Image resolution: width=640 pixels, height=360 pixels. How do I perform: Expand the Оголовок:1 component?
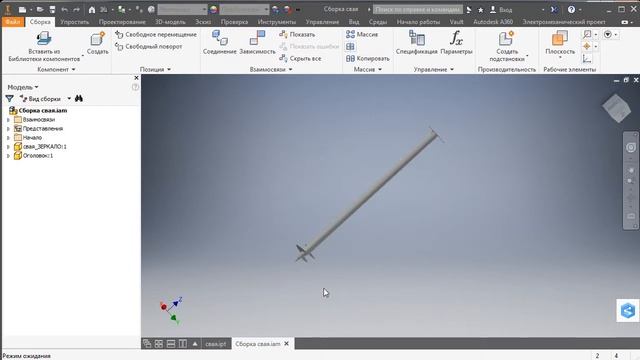[8, 156]
